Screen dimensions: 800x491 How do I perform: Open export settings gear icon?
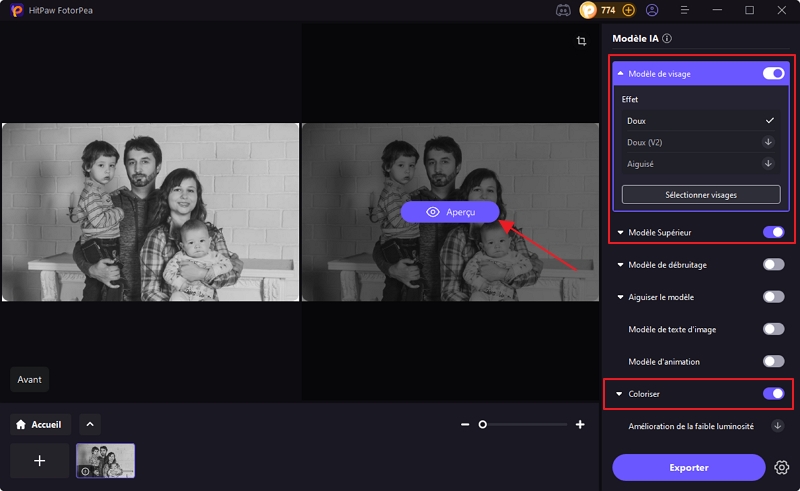coord(782,467)
